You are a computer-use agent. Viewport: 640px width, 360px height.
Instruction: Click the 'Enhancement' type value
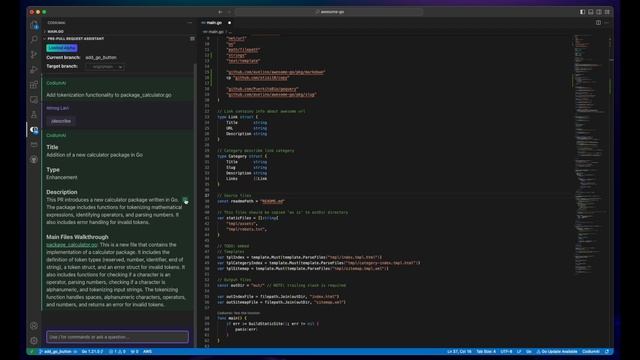62,178
